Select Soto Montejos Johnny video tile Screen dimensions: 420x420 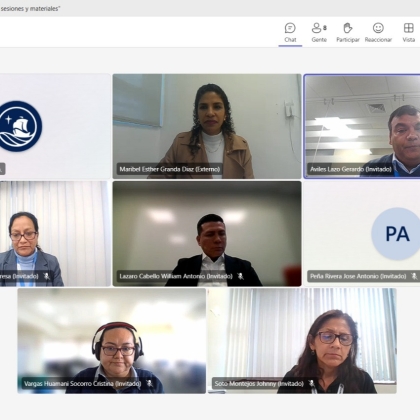pyautogui.click(x=302, y=341)
